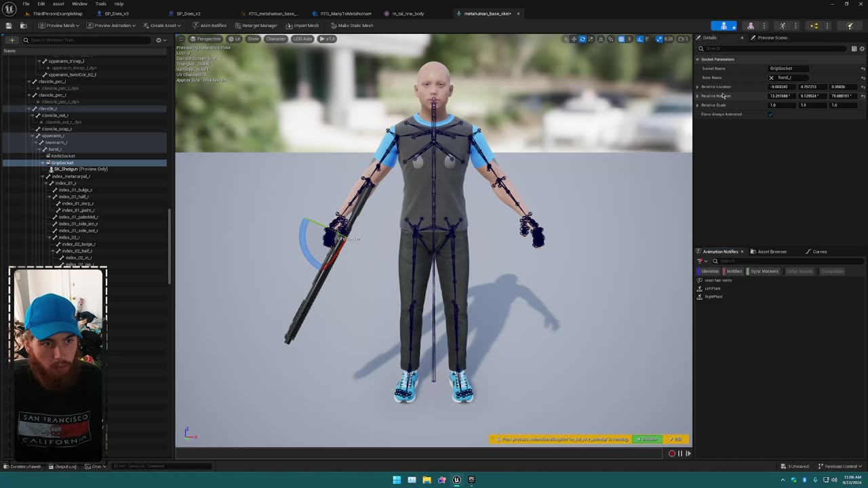Viewport: 868px width, 488px height.
Task: Open the Create Asset dropdown
Action: pos(161,26)
